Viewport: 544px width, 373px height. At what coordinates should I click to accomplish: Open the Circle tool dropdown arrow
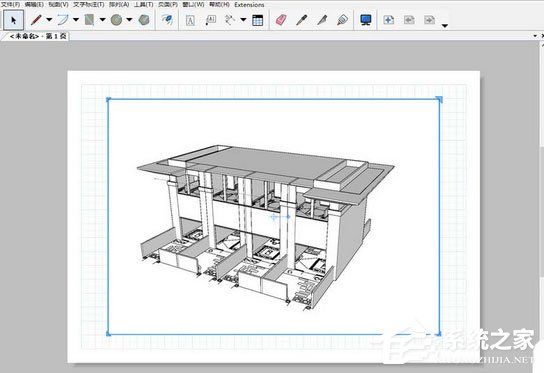(x=129, y=20)
